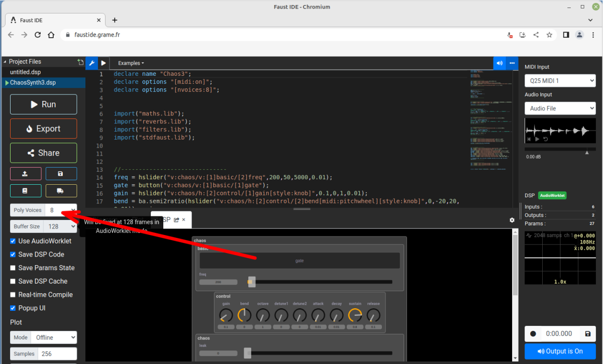Click the audio file waveform display

click(560, 131)
